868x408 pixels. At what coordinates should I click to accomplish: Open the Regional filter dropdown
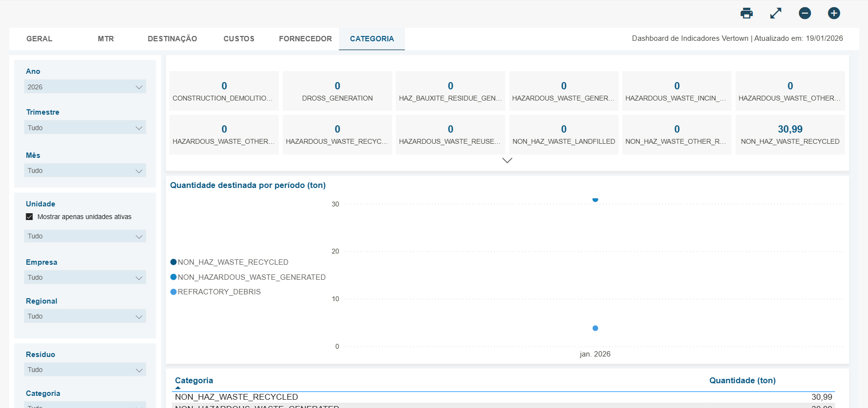(x=85, y=316)
